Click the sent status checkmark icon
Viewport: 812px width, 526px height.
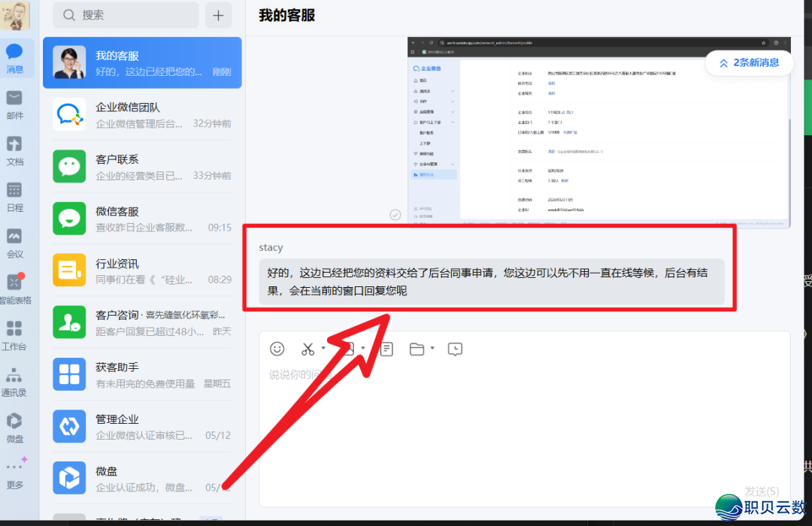tap(395, 214)
